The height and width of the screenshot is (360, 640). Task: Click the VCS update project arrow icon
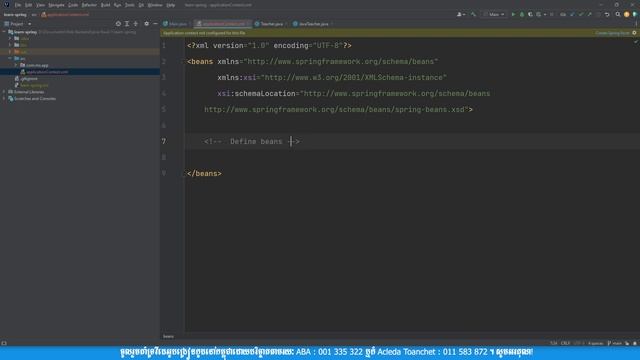[x=572, y=14]
